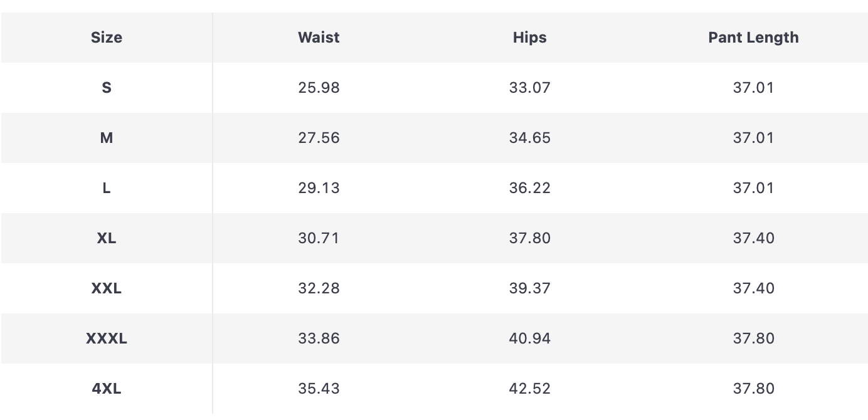Select the XXL size row label
The height and width of the screenshot is (420, 868).
click(x=107, y=288)
